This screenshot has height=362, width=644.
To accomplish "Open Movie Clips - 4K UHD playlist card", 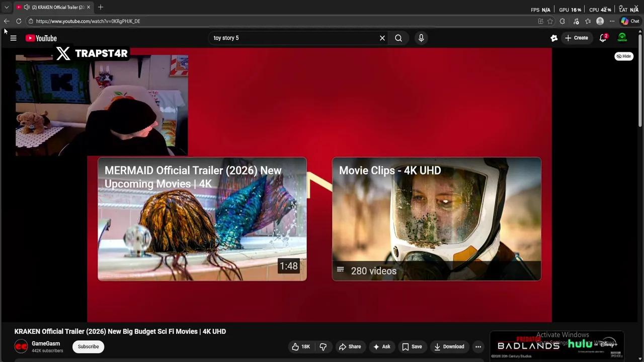I will click(436, 219).
